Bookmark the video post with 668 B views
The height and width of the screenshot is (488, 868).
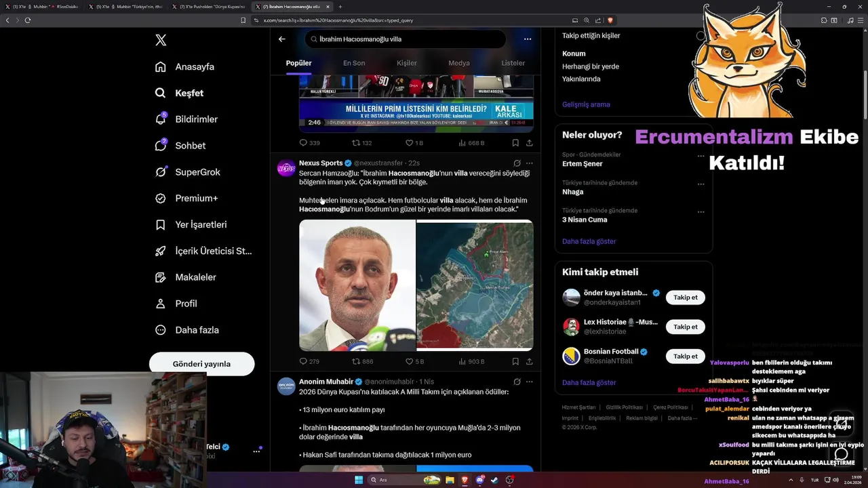tap(515, 143)
